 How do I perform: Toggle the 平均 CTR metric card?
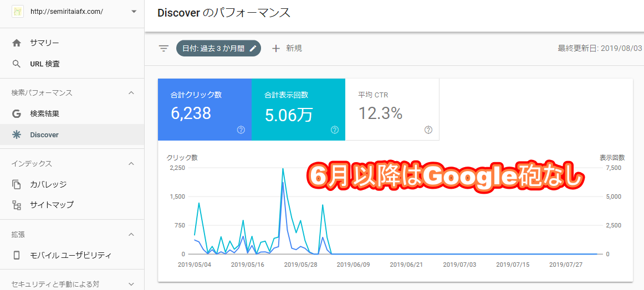point(392,110)
